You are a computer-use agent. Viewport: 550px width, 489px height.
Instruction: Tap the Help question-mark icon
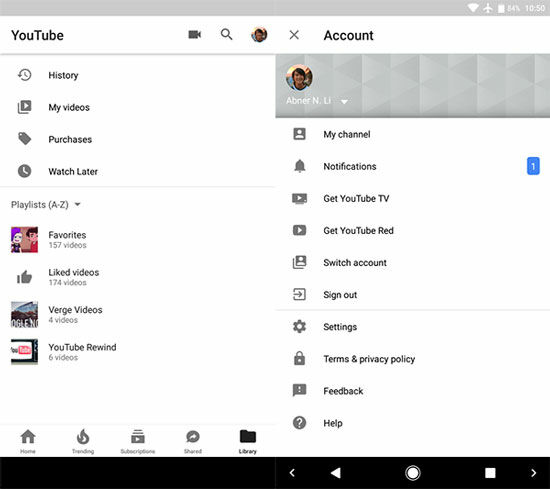pyautogui.click(x=299, y=423)
